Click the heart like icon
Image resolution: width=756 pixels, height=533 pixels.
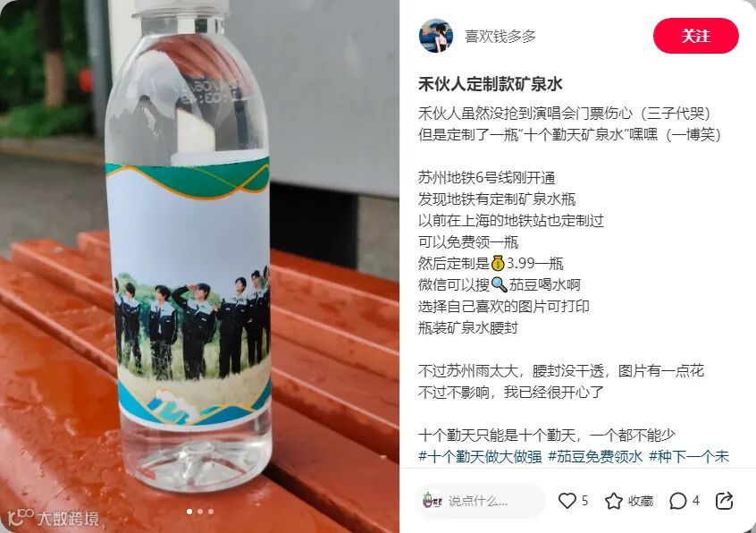coord(567,501)
